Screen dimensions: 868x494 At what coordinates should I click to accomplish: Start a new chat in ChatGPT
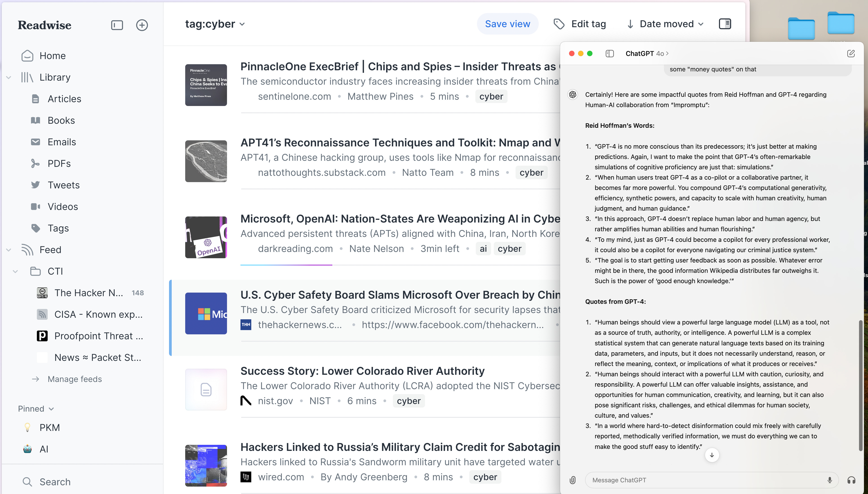click(x=851, y=54)
